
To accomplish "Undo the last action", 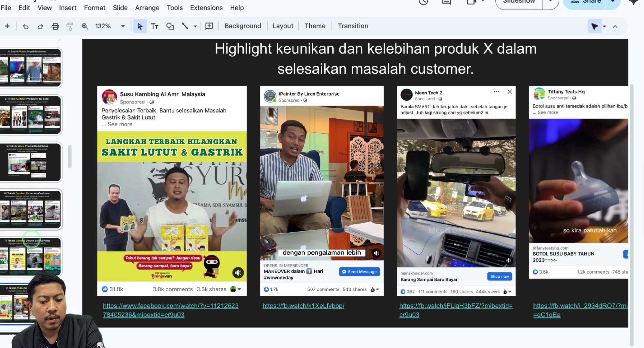I will 25,26.
